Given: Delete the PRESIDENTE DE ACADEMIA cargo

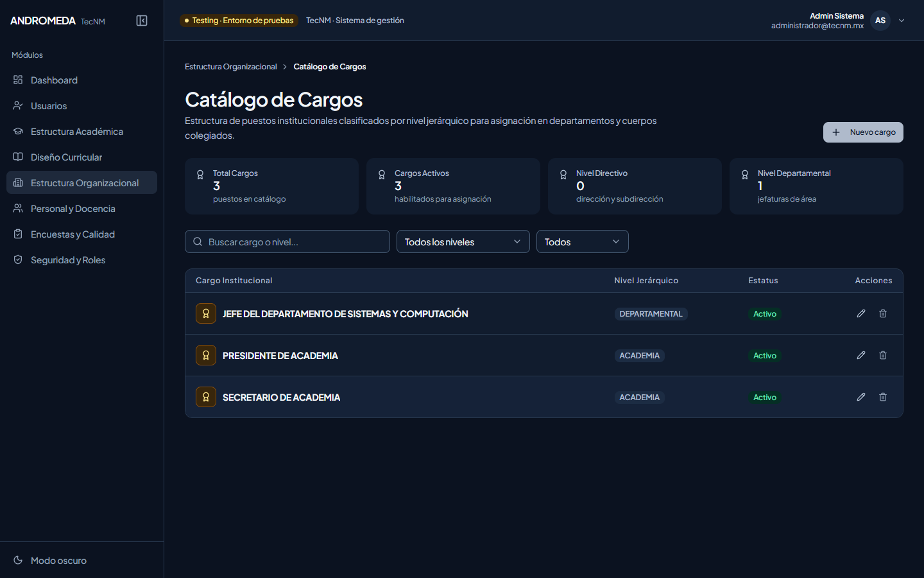Looking at the screenshot, I should pos(883,355).
